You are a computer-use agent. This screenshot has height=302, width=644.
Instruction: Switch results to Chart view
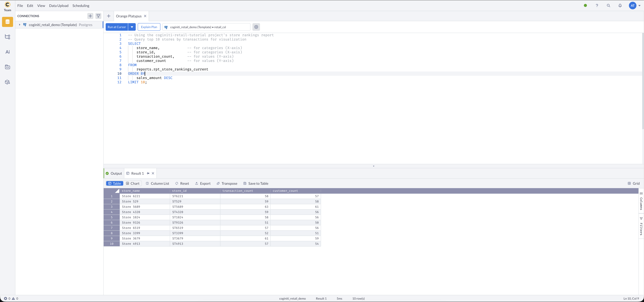point(133,183)
